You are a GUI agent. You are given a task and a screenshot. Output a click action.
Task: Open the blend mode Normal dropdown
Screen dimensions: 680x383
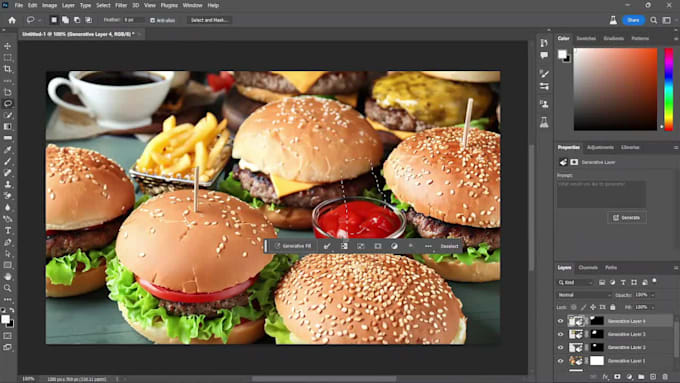(584, 295)
